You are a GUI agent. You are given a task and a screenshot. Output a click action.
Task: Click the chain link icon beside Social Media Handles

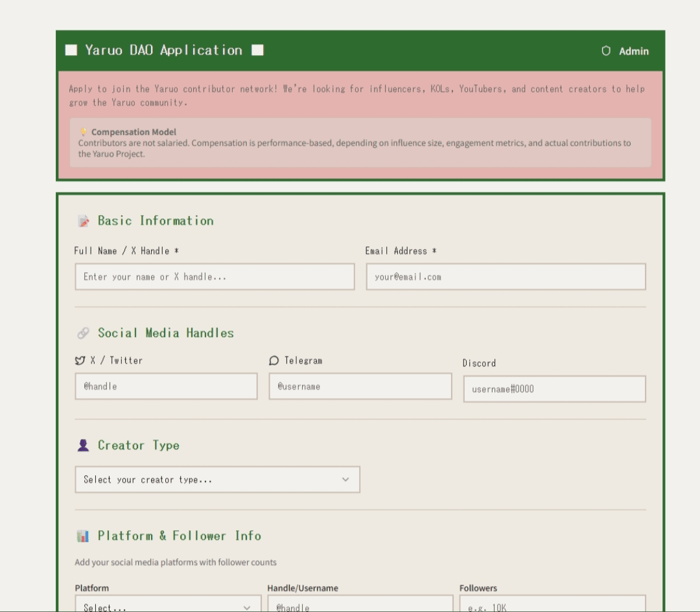(x=83, y=333)
